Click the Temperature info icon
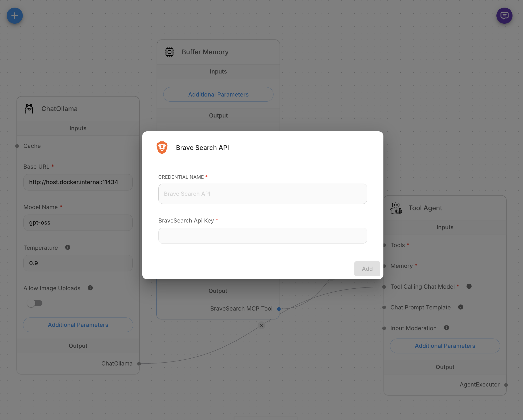This screenshot has width=523, height=420. coord(68,247)
